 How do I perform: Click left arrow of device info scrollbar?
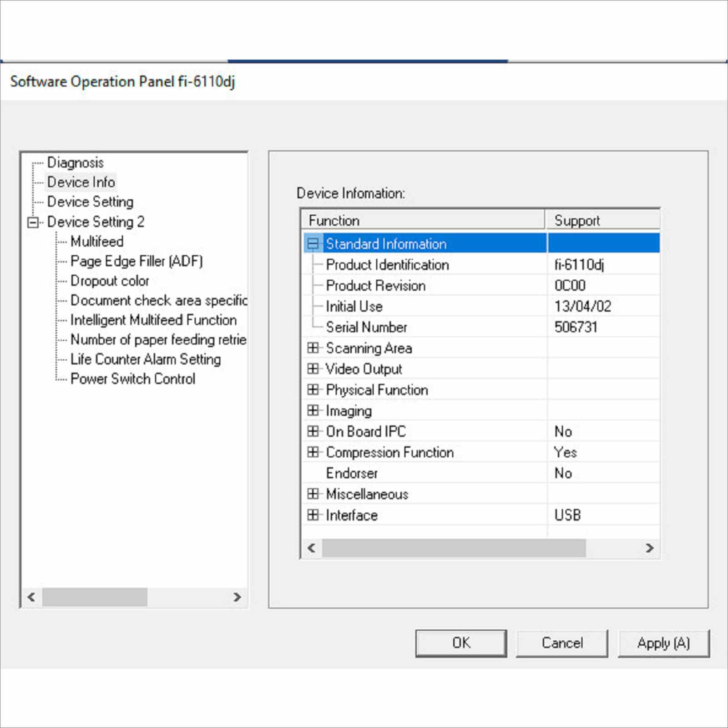[312, 548]
